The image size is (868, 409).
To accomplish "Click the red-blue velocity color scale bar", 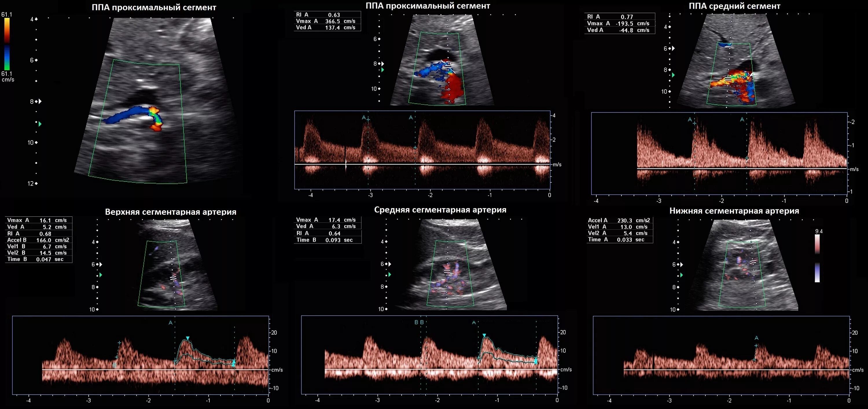I will pos(7,44).
